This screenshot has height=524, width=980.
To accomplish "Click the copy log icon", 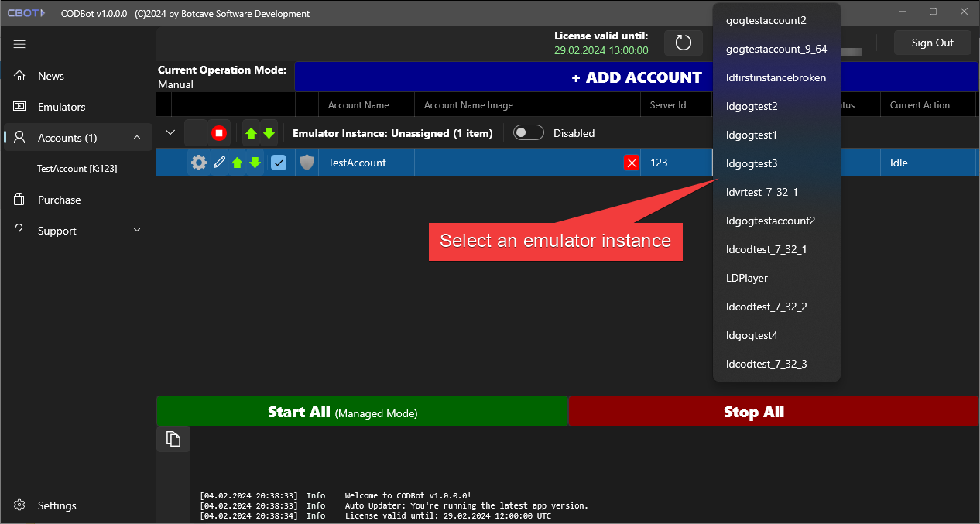I will (x=173, y=439).
